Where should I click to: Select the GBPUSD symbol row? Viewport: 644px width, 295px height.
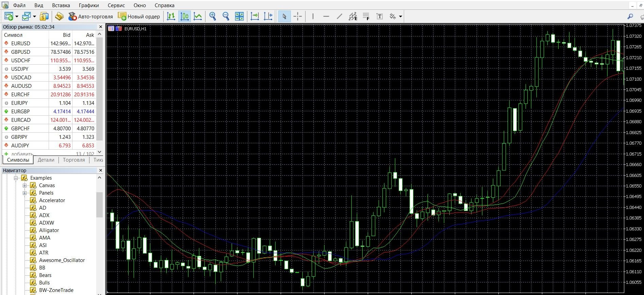click(x=49, y=52)
